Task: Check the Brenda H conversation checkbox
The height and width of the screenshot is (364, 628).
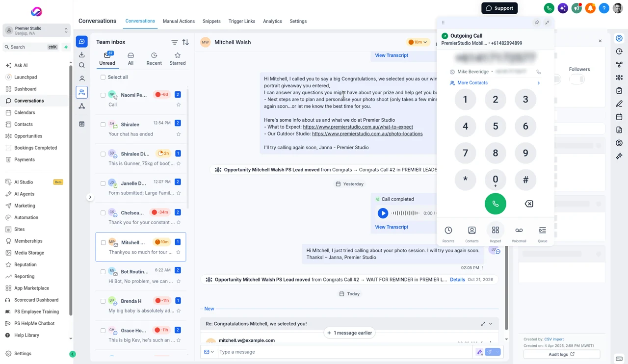Action: click(103, 301)
